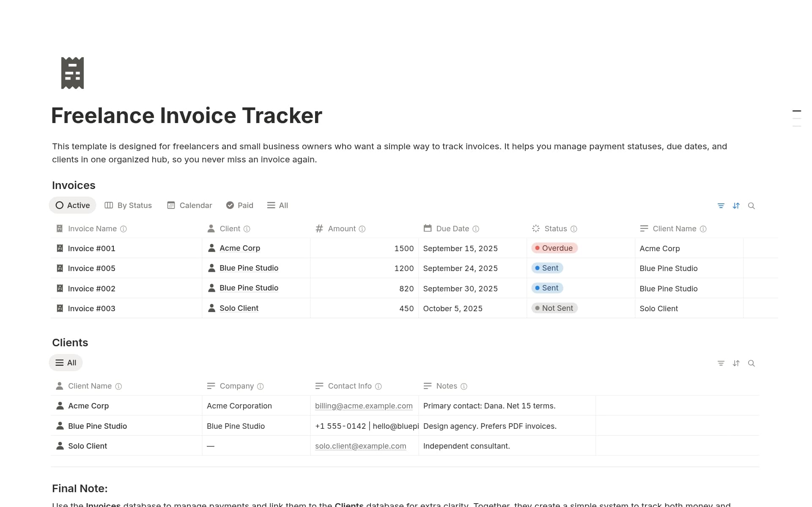The width and height of the screenshot is (812, 507).
Task: Expand the table of contents on the right edge
Action: 797,115
